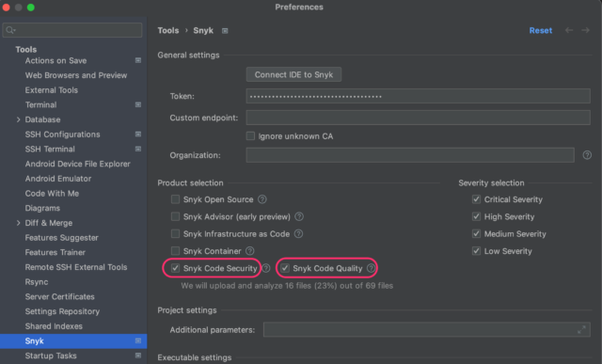The width and height of the screenshot is (602, 364).
Task: Open help for Snyk Infrastructure as Code
Action: pos(298,233)
